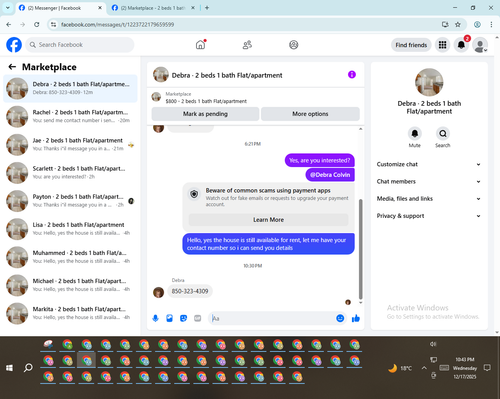
Task: Open Windows Start menu
Action: (9, 368)
